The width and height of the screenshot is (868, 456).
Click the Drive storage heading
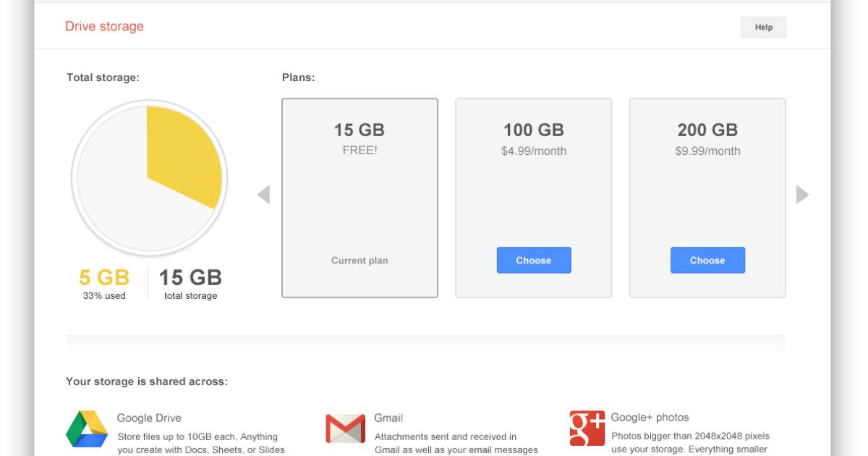[x=104, y=27]
